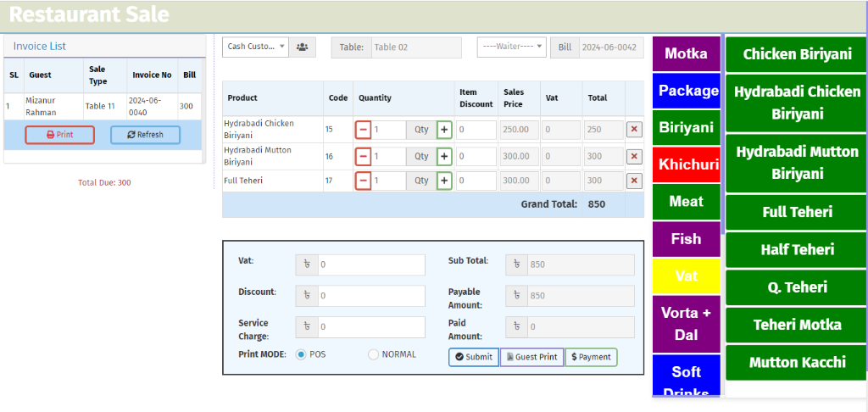Viewport: 868px width, 412px height.
Task: Open the Biriyani category
Action: click(687, 128)
